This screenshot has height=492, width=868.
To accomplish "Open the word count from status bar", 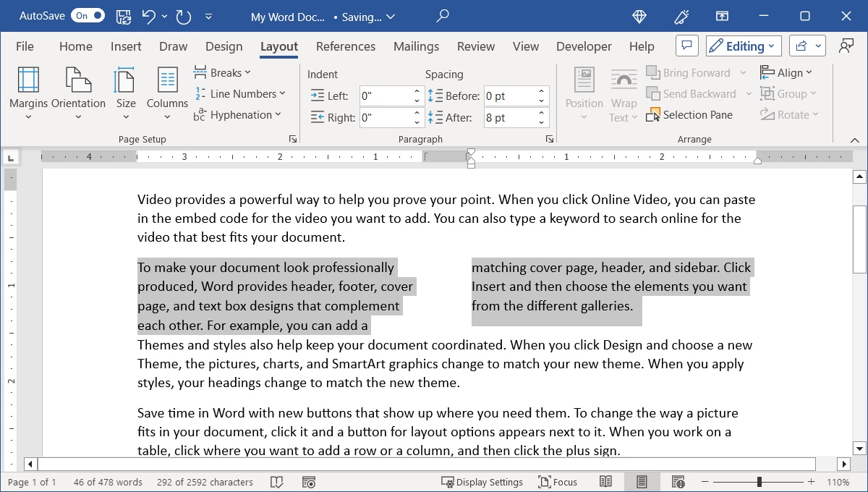I will click(107, 481).
